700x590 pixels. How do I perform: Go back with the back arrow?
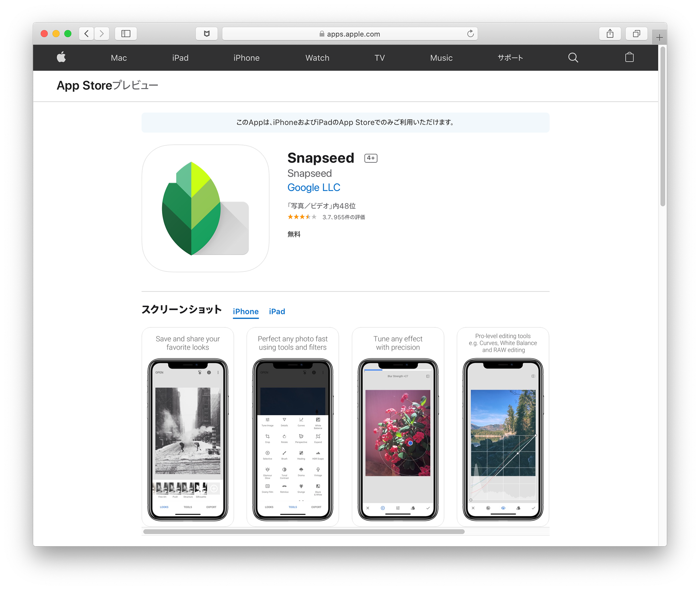[x=86, y=33]
